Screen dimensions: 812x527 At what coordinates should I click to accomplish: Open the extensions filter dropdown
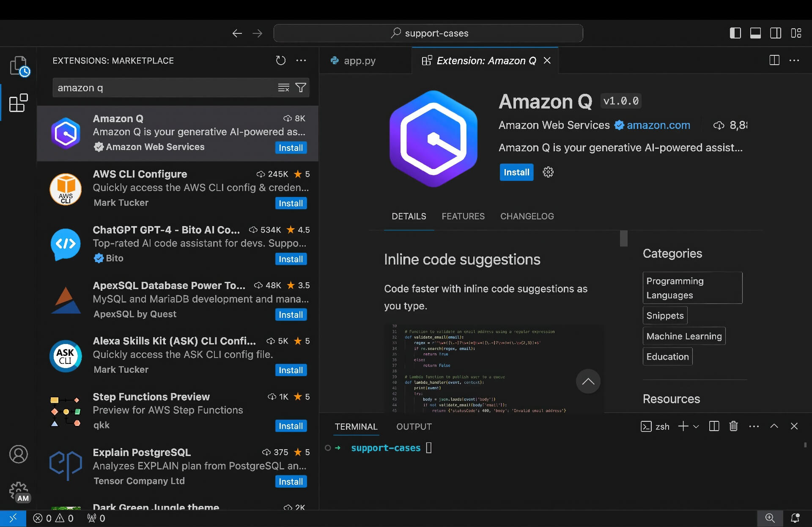tap(301, 87)
